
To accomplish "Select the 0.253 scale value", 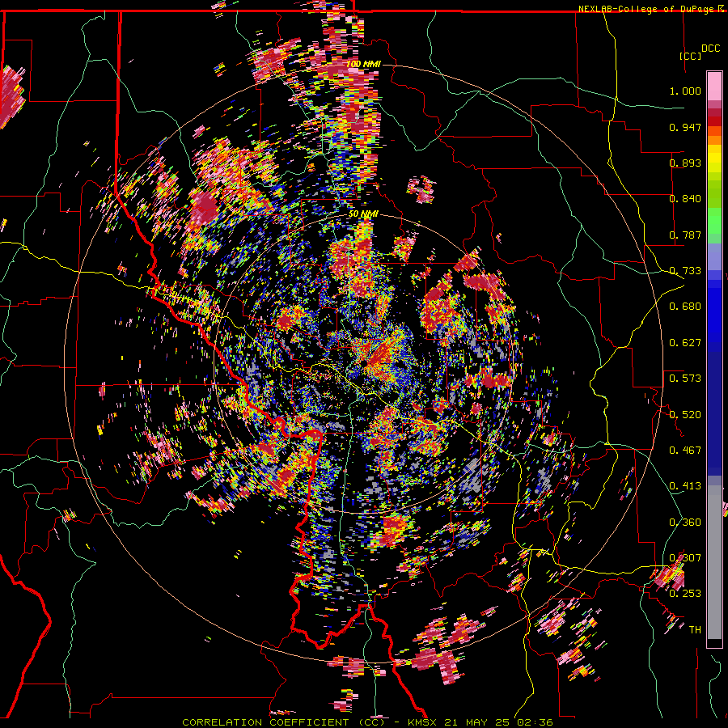I will 685,594.
